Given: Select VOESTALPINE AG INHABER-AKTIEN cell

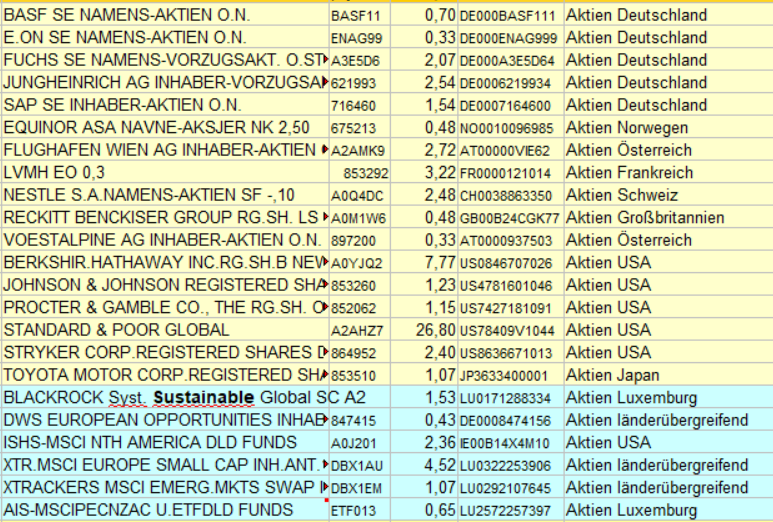Looking at the screenshot, I should coord(165,240).
